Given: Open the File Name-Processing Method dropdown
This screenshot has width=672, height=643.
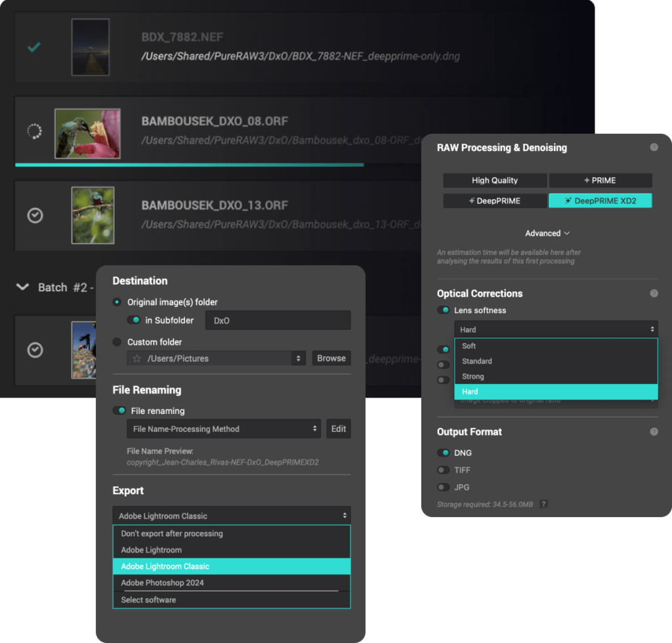Looking at the screenshot, I should click(223, 429).
